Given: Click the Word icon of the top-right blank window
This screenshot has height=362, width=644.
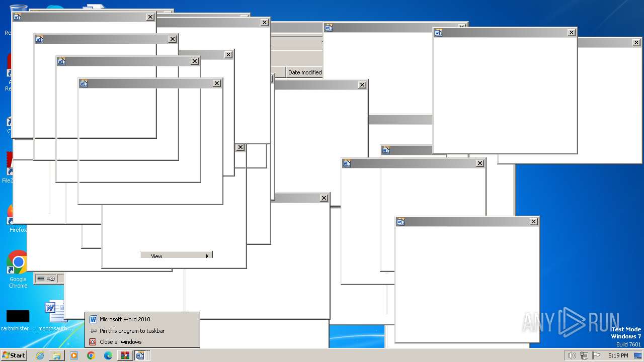Looking at the screenshot, I should coord(438,33).
